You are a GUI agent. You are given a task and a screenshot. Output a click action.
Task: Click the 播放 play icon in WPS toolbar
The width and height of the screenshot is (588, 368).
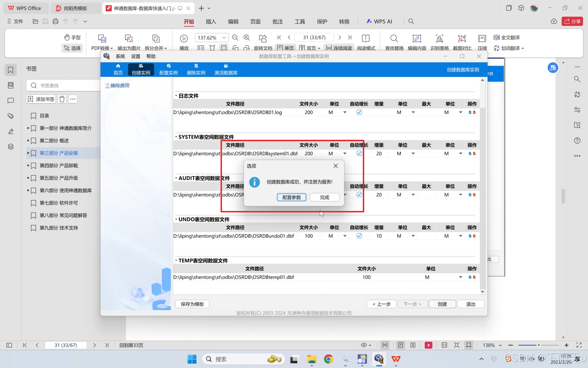click(x=184, y=39)
